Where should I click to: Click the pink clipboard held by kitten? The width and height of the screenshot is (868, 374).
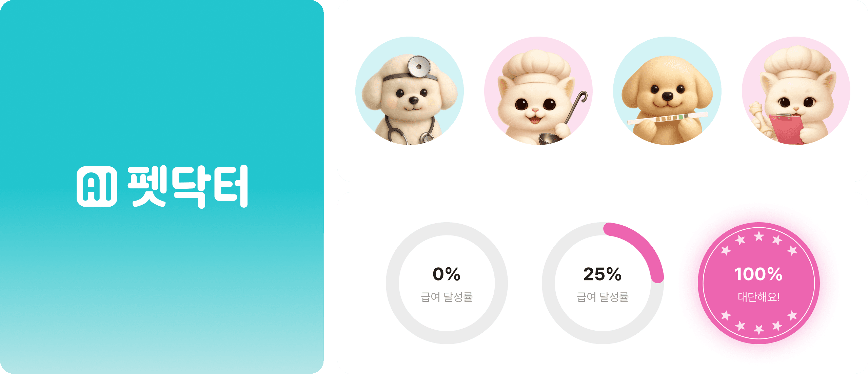[x=786, y=129]
